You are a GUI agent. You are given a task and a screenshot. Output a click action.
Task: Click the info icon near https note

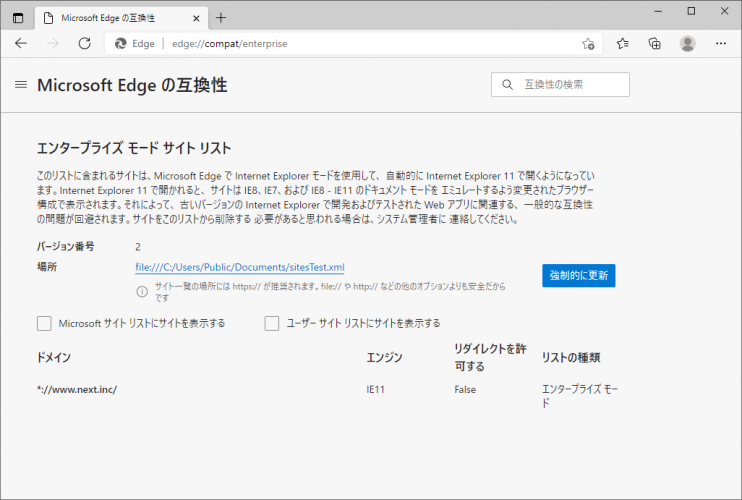(x=142, y=291)
